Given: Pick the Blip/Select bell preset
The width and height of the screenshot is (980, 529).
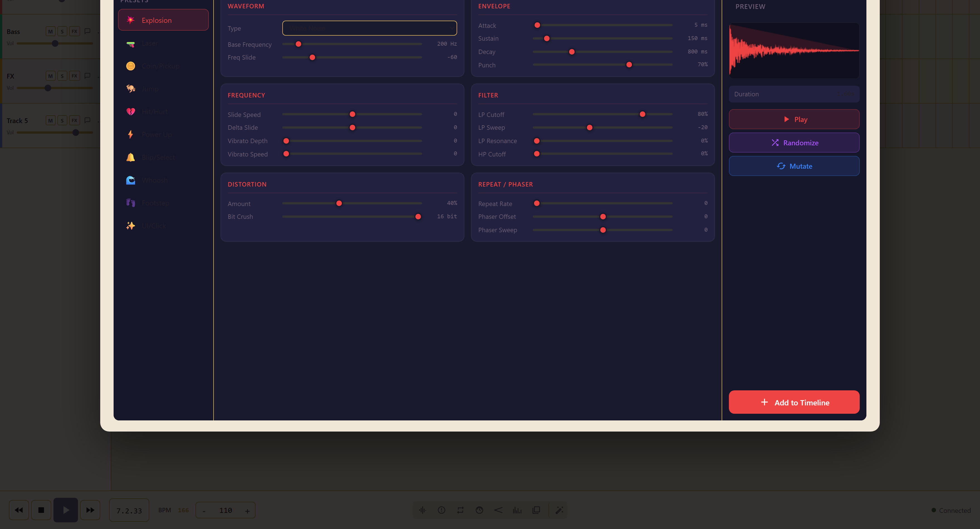Looking at the screenshot, I should click(163, 158).
